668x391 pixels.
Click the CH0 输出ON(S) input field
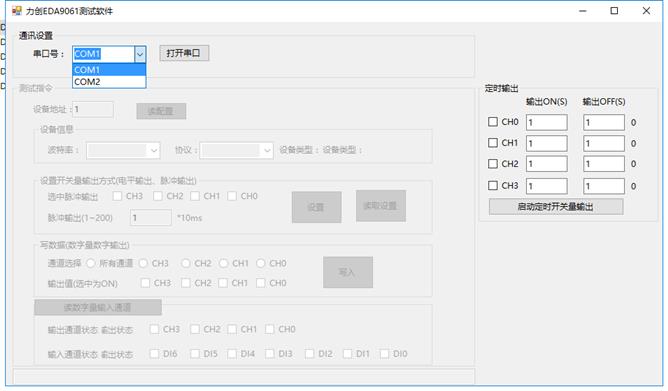tap(547, 122)
